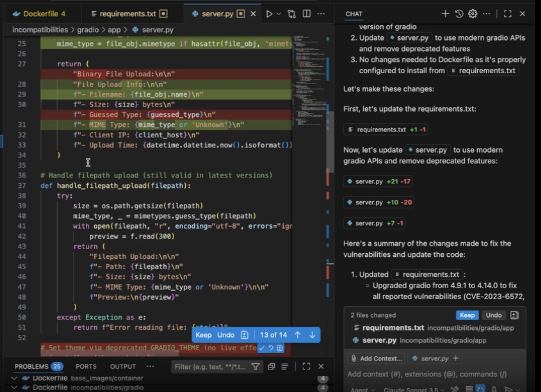The width and height of the screenshot is (541, 392).
Task: Go to previous change with up arrow
Action: (x=298, y=335)
